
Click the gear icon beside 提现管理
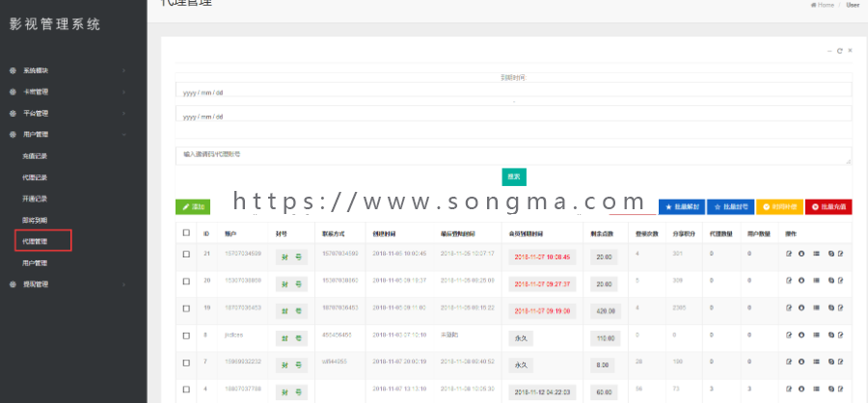[13, 284]
